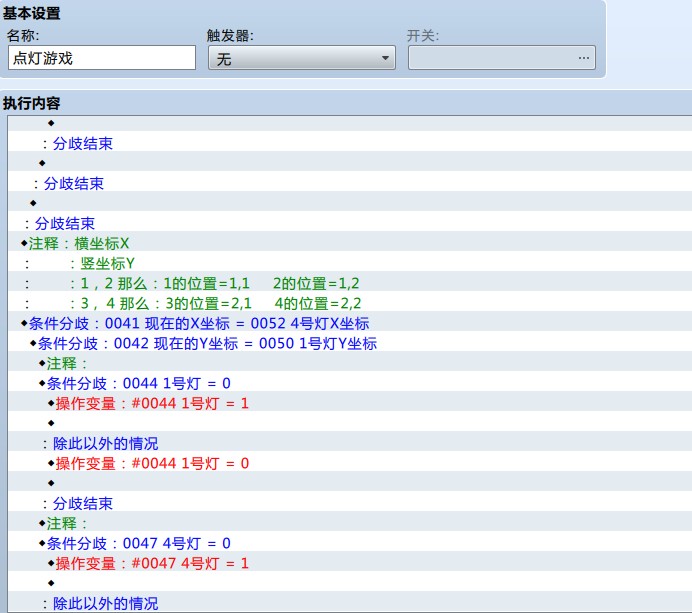Select the line 3的位置=2,1 4的位置=2,2
This screenshot has height=613, width=692.
click(350, 303)
